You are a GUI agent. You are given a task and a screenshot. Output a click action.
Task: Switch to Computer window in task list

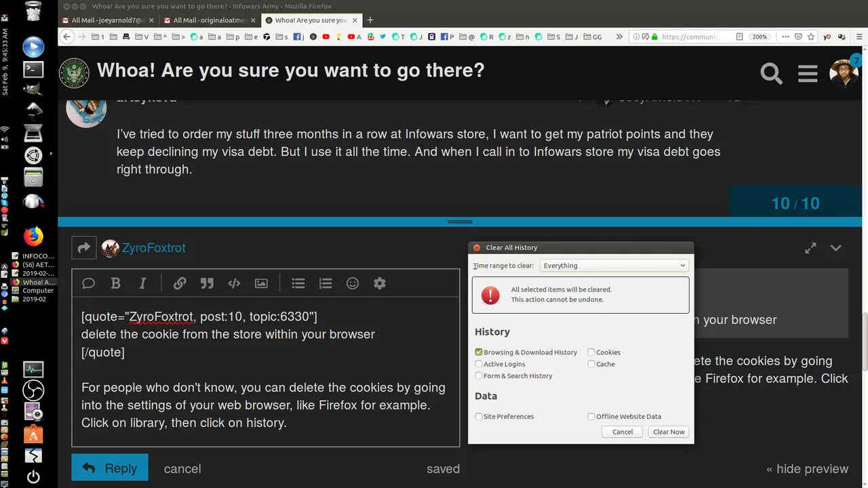pos(33,291)
